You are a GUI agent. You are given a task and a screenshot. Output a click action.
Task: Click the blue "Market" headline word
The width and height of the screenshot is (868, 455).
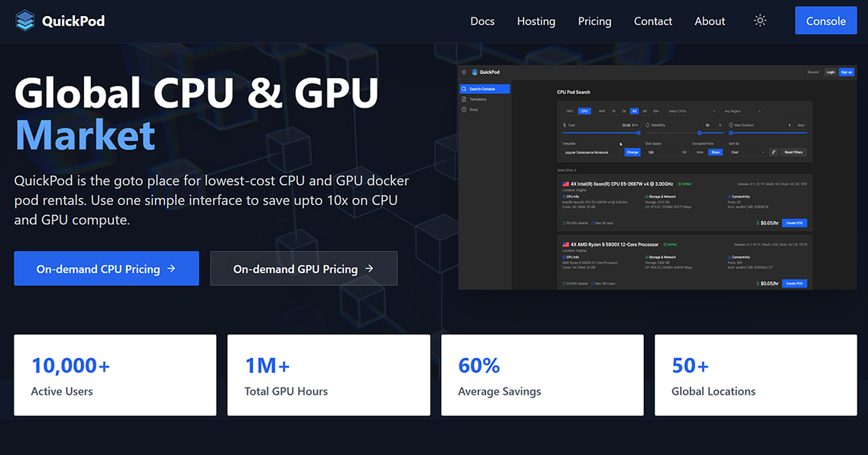pyautogui.click(x=85, y=135)
